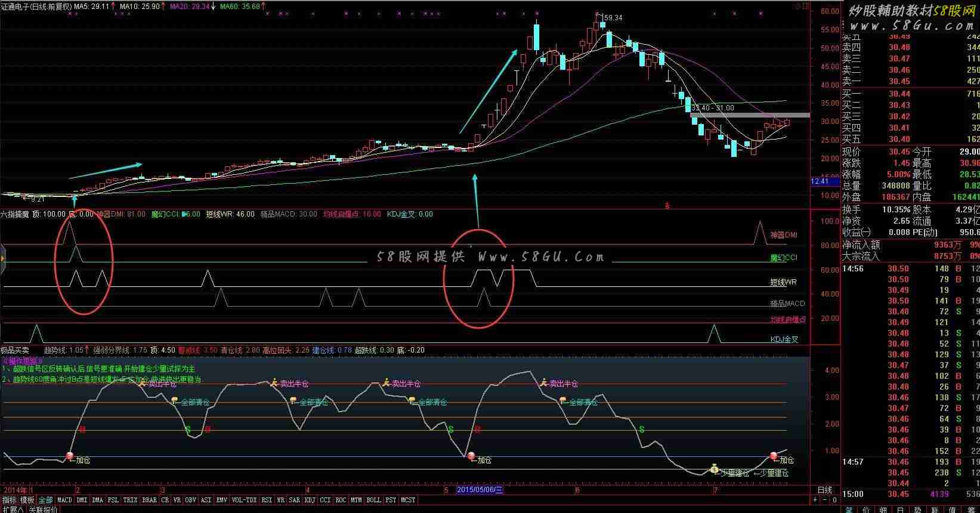980x513 pixels.
Task: Select the WR indicator tab
Action: tap(281, 500)
